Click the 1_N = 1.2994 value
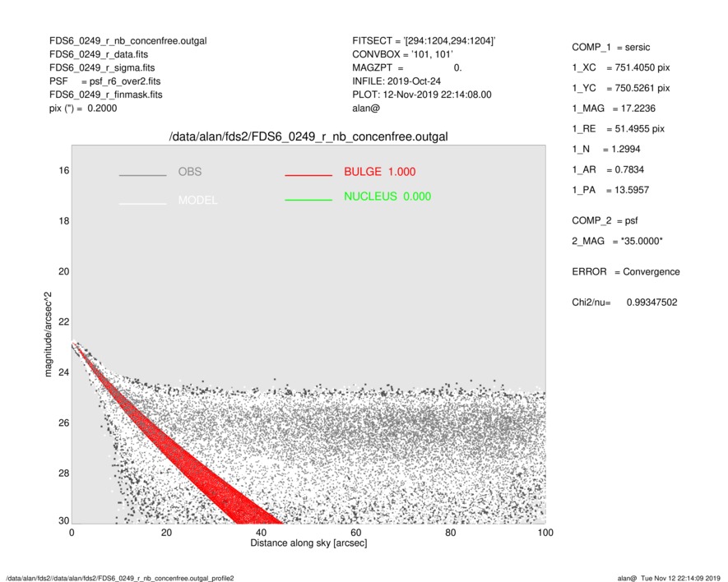 606,150
